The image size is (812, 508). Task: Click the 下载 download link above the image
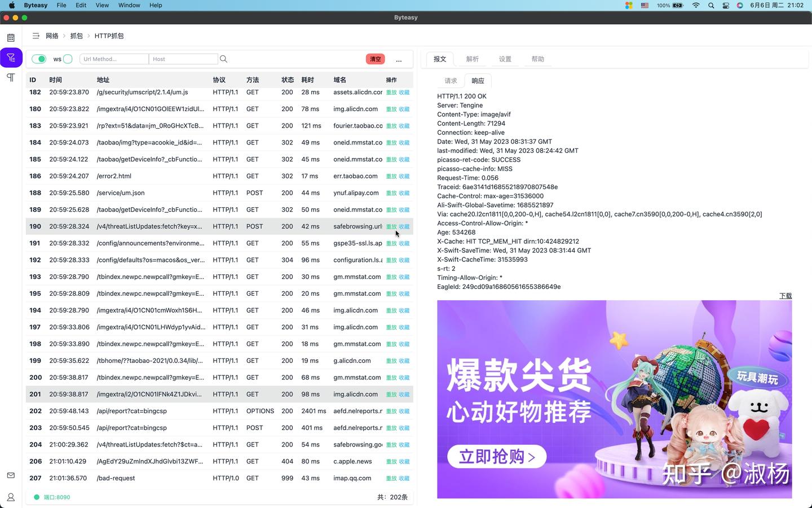pos(785,295)
